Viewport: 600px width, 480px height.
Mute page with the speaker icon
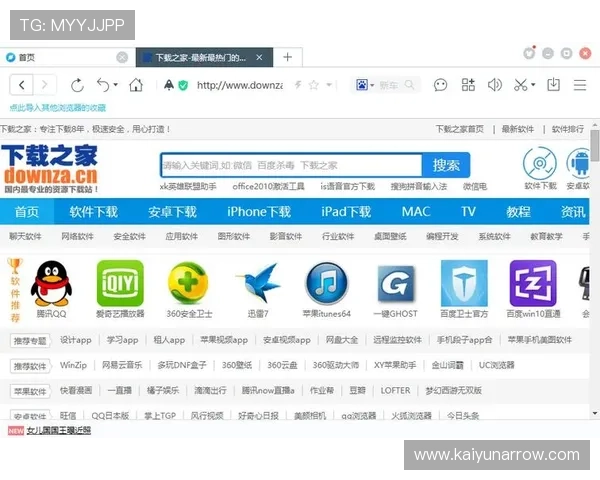pyautogui.click(x=494, y=85)
